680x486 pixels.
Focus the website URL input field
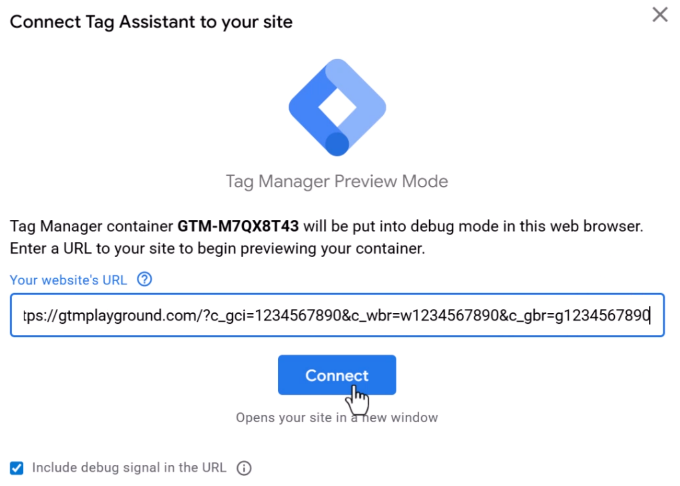pyautogui.click(x=337, y=315)
